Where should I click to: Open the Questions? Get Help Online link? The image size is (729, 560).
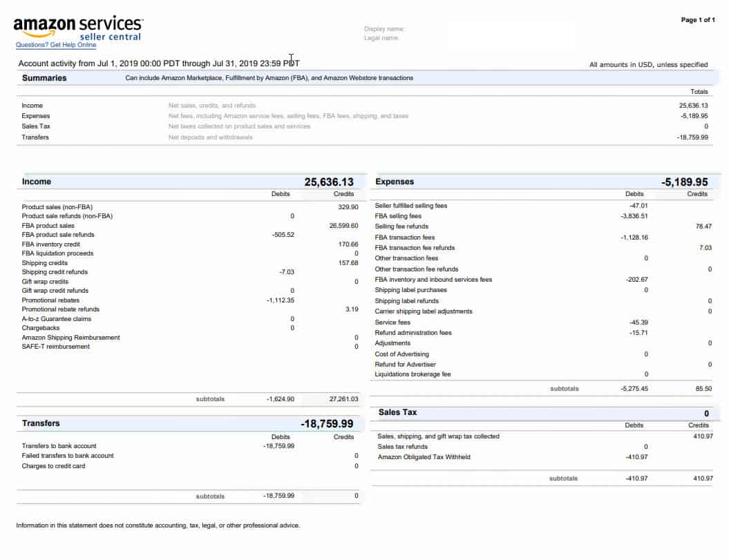point(56,45)
